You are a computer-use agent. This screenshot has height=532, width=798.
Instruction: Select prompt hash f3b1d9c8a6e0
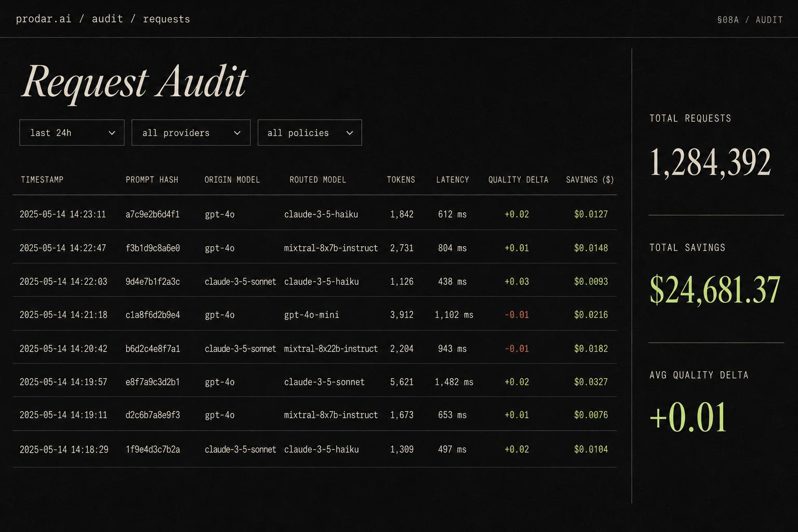coord(152,248)
